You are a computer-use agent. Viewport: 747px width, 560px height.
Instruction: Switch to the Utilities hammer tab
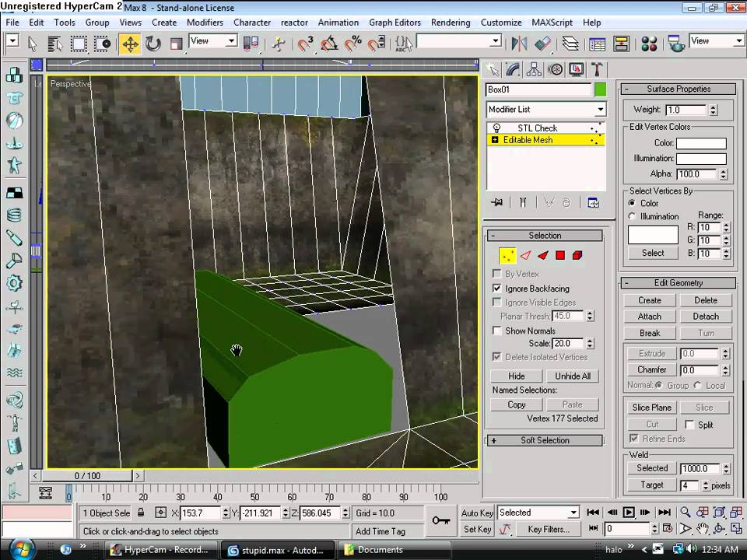597,70
